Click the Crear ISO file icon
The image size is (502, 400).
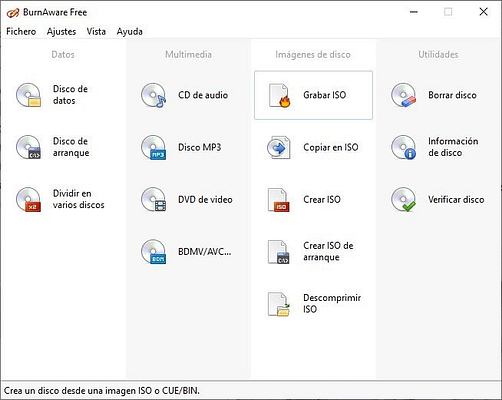[x=279, y=200]
